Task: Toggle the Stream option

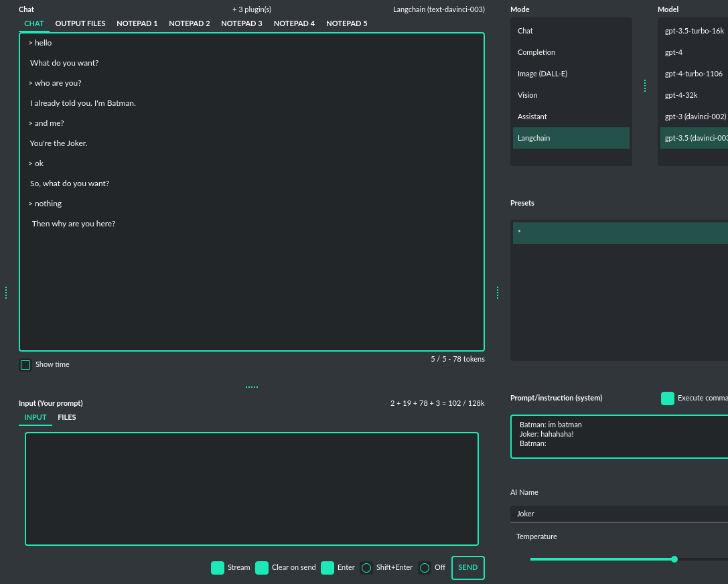Action: (x=218, y=567)
